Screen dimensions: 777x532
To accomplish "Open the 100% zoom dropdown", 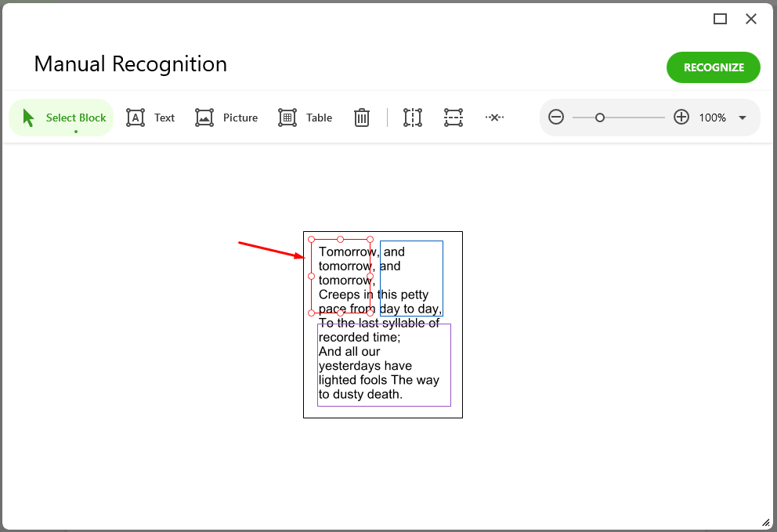I will [743, 118].
